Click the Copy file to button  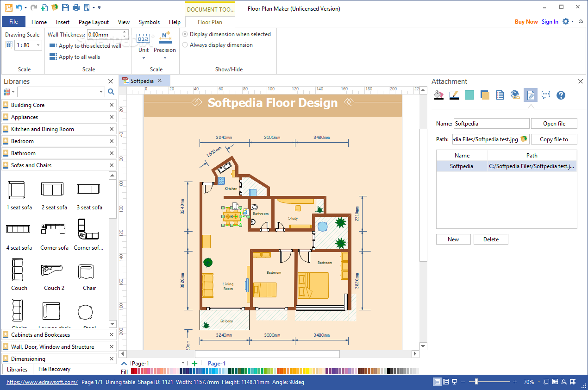click(x=554, y=139)
